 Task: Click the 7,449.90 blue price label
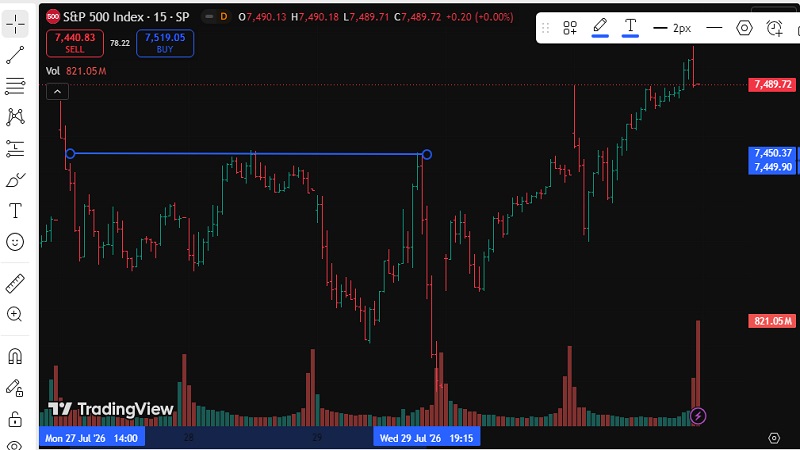772,167
